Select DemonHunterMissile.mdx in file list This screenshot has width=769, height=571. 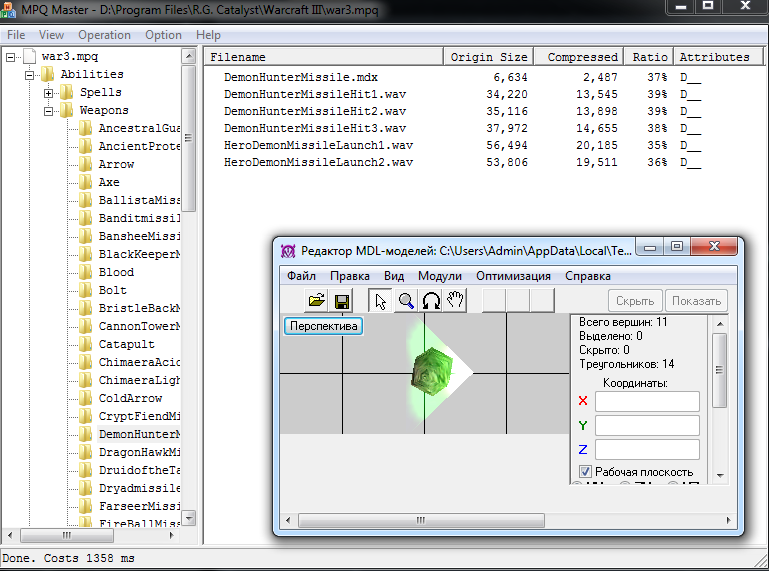click(301, 78)
